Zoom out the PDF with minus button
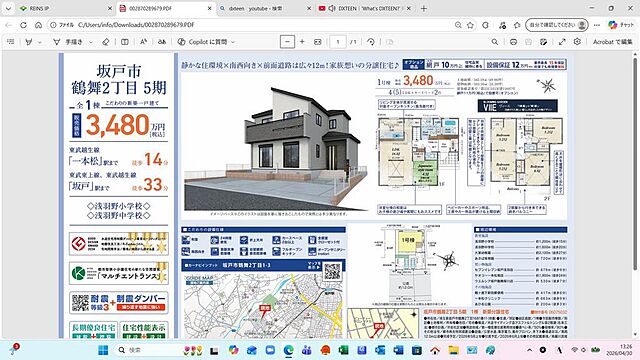This screenshot has height=360, width=640. (287, 42)
